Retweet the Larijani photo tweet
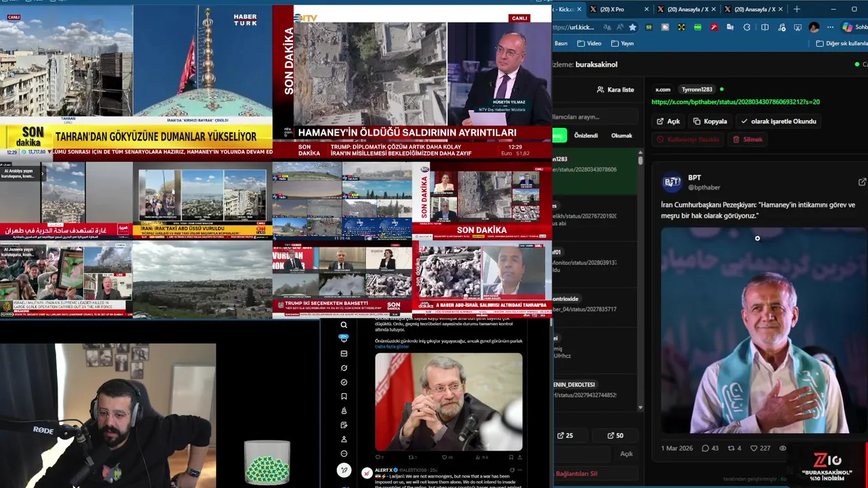The image size is (868, 488). tap(412, 457)
